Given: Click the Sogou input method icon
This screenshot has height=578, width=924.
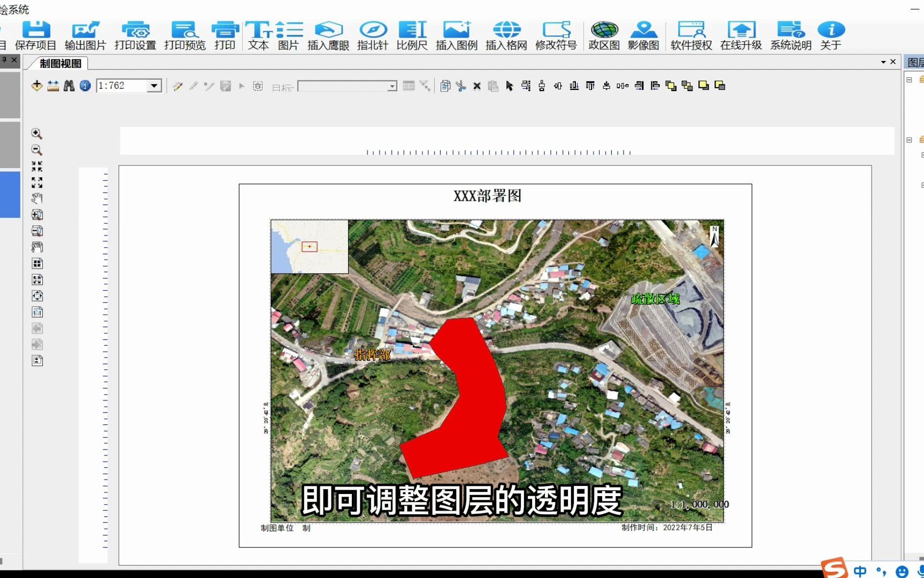Looking at the screenshot, I should coord(834,568).
